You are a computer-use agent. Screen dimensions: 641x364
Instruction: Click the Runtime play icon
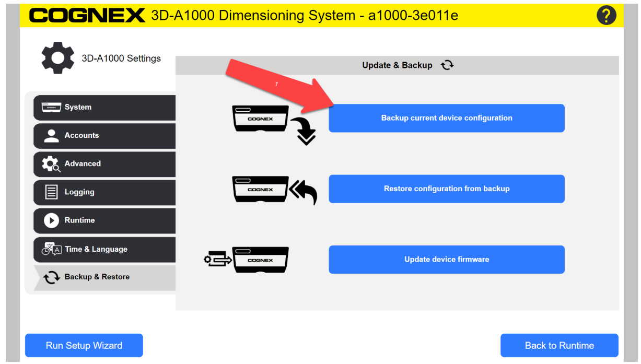tap(51, 220)
